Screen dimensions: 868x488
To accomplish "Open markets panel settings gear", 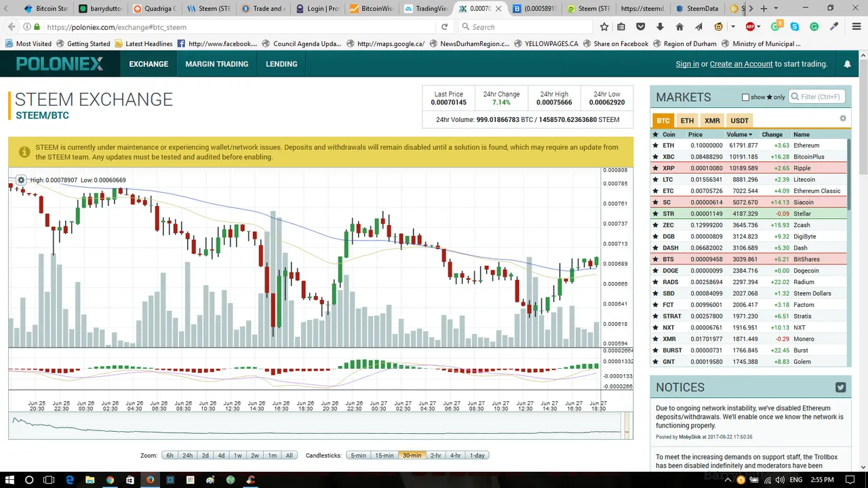I will point(843,119).
